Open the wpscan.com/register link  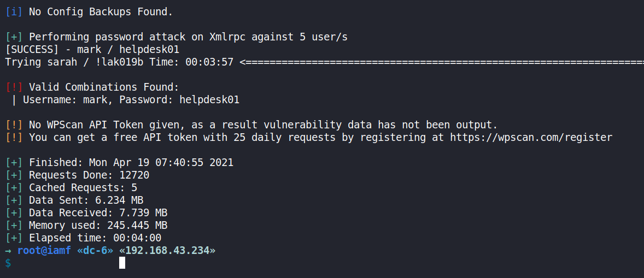pos(531,137)
